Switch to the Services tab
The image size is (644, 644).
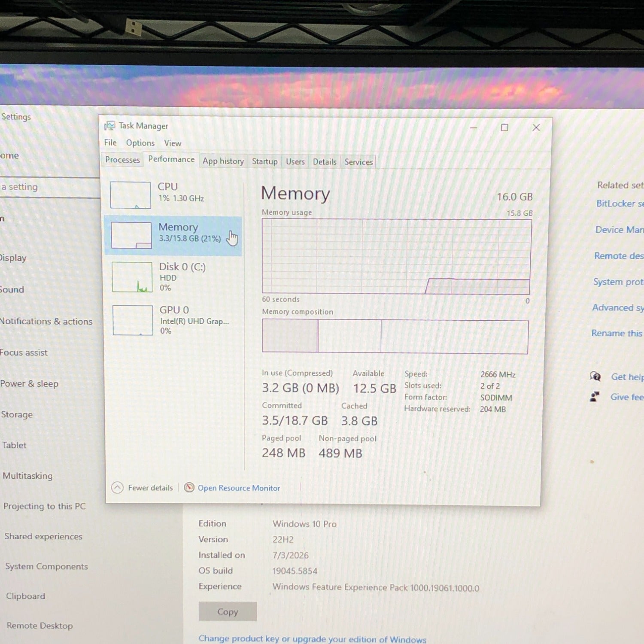358,162
